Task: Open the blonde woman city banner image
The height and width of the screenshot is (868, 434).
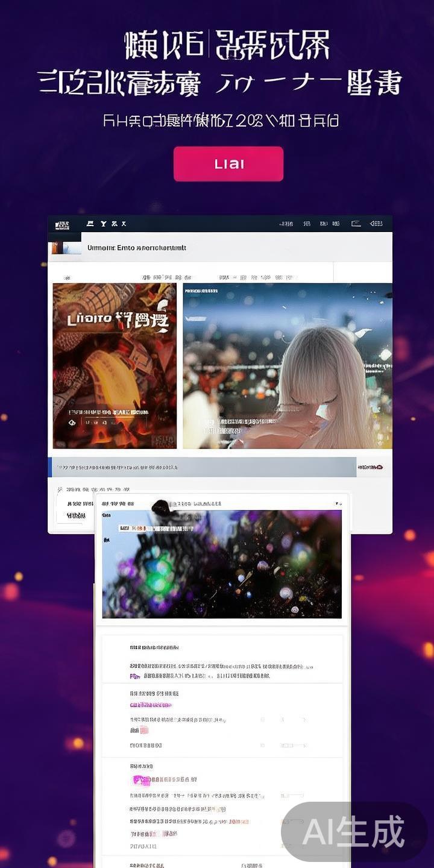Action: 288,366
